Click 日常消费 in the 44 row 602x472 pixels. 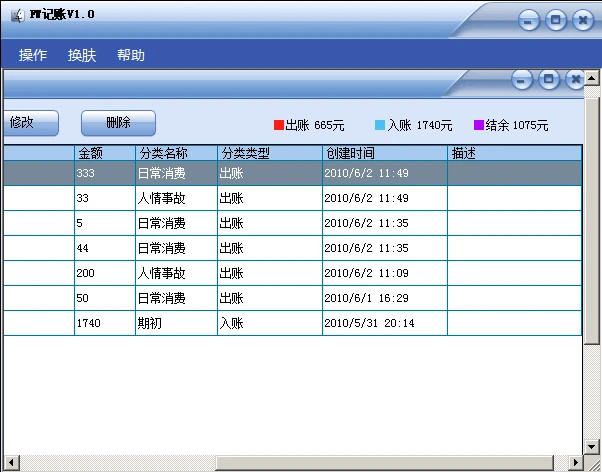(x=177, y=248)
